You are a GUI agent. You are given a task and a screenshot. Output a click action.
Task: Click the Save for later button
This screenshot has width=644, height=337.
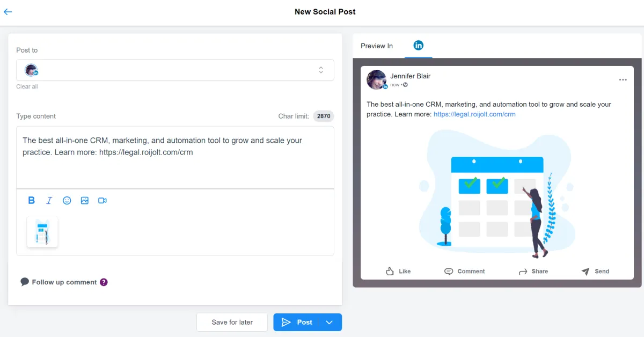pos(232,322)
